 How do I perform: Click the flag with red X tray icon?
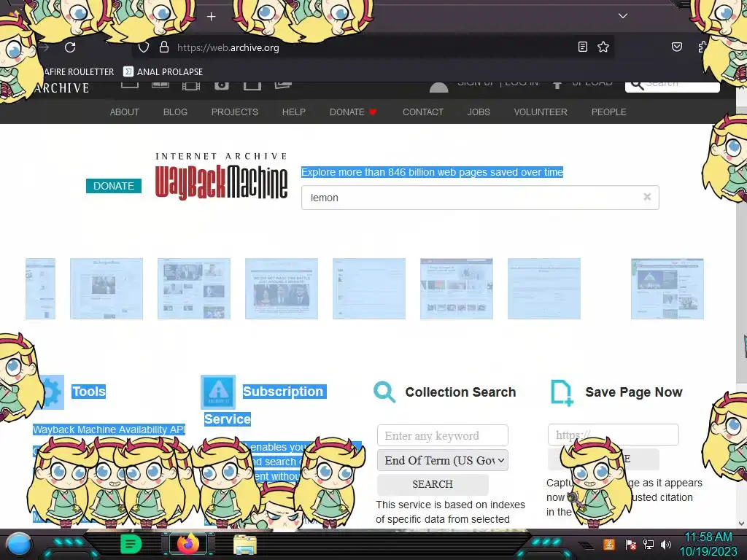pos(630,544)
